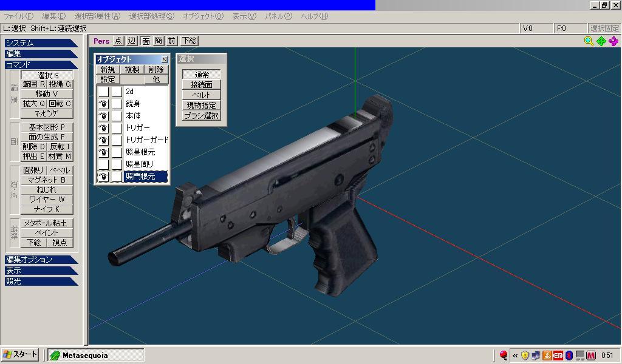Screen dimensions: 622x364
Task: Toggle 下絵 background image button
Action: pyautogui.click(x=190, y=41)
